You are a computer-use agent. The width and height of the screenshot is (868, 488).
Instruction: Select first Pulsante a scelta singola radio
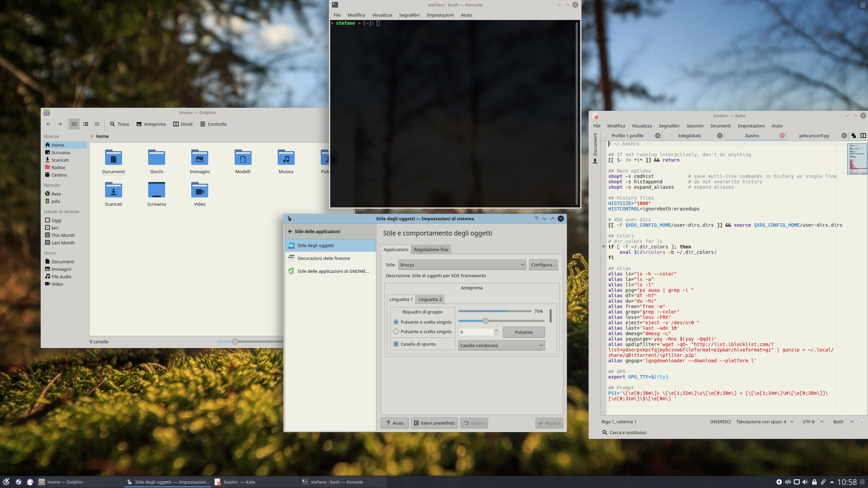pos(396,322)
